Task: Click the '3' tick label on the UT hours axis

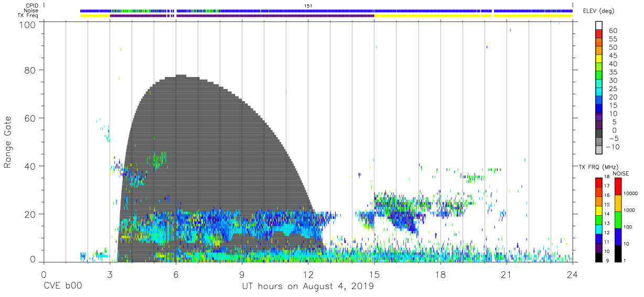Action: (110, 275)
